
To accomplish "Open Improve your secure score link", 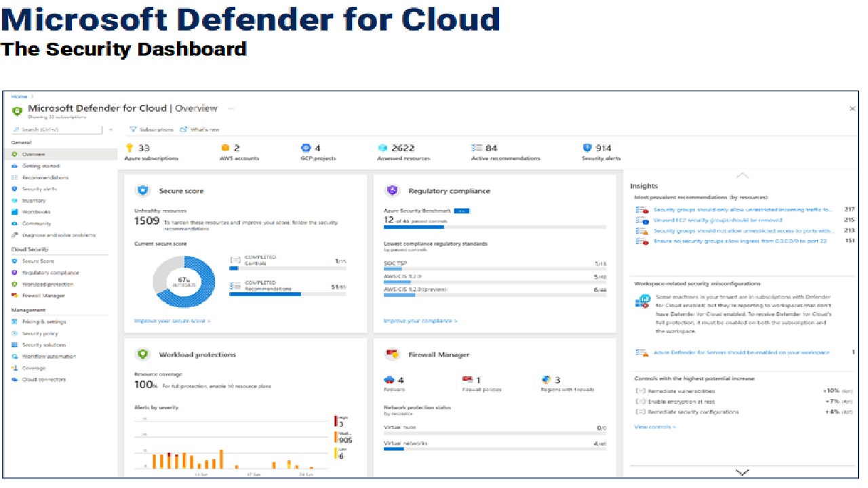I will tap(172, 321).
